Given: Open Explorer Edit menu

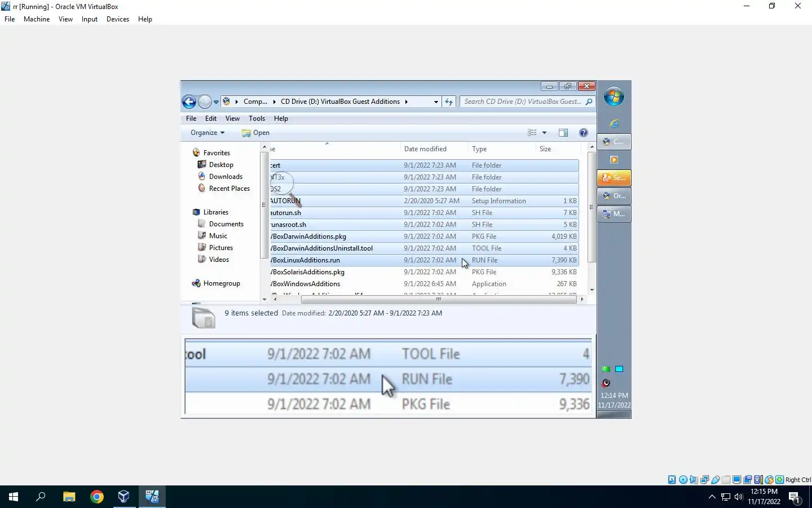Looking at the screenshot, I should pos(211,119).
